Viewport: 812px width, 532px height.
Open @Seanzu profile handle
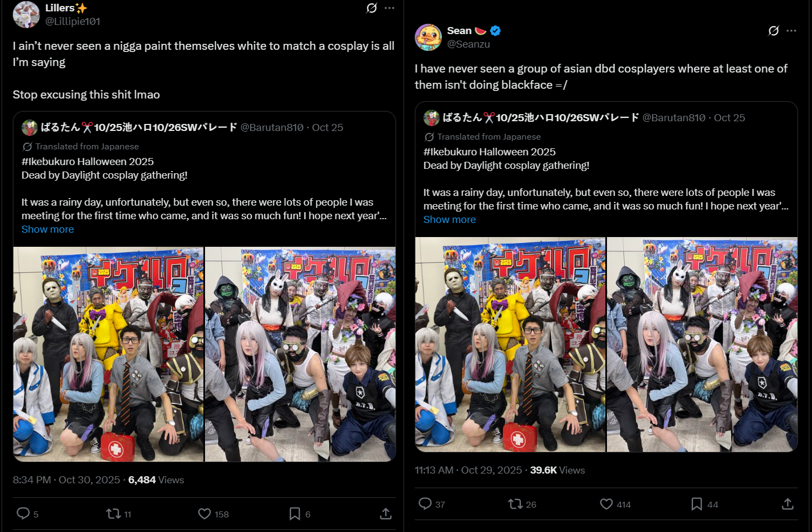pos(468,44)
